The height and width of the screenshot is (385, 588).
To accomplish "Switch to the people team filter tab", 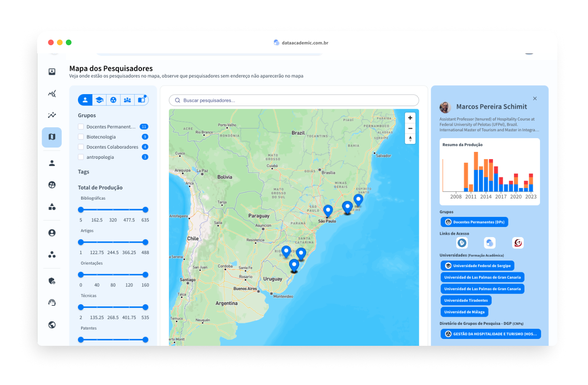I will [128, 100].
